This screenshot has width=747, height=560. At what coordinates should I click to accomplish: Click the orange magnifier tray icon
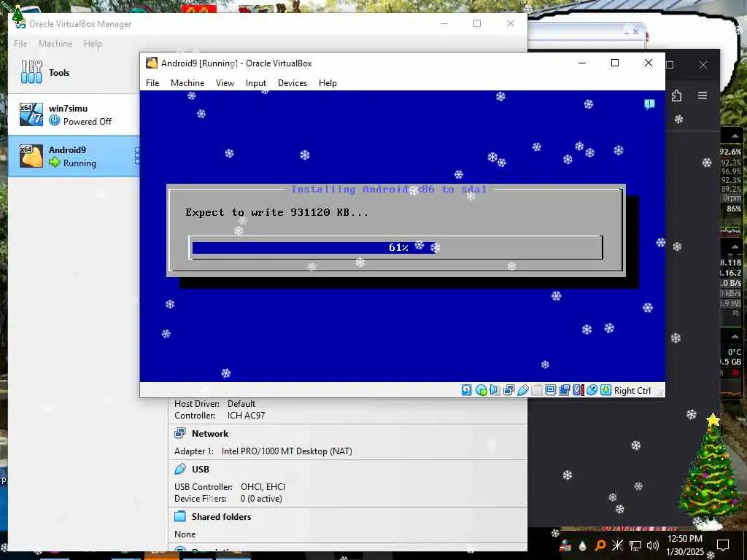[600, 545]
